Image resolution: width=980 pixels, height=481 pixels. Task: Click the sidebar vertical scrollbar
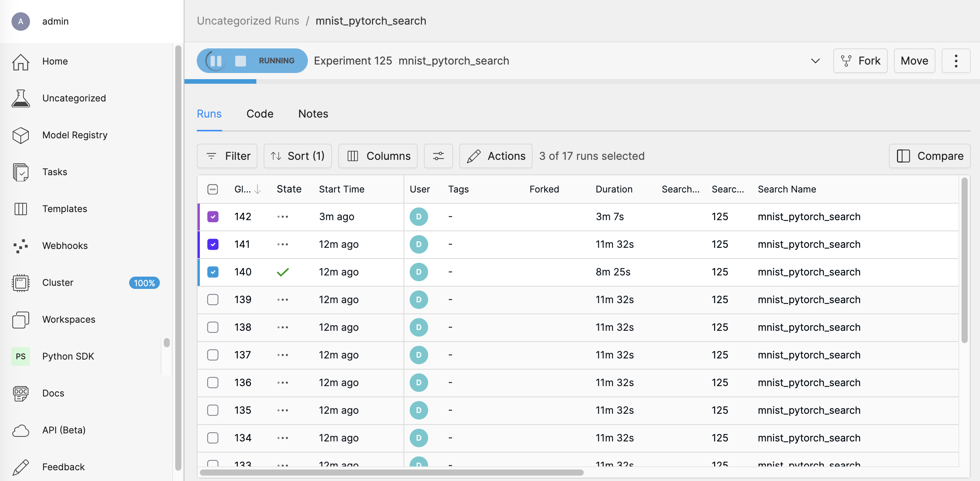[178, 257]
